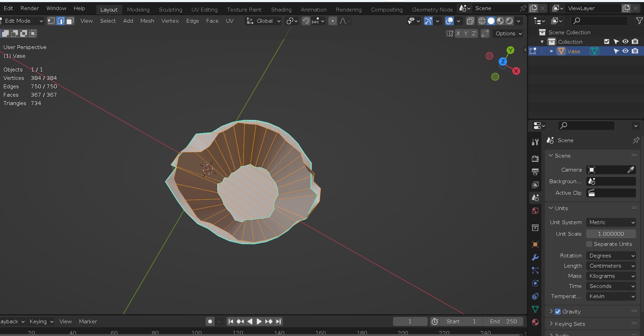The width and height of the screenshot is (644, 336).
Task: Hide Vase in the viewport via eye icon
Action: pyautogui.click(x=625, y=51)
